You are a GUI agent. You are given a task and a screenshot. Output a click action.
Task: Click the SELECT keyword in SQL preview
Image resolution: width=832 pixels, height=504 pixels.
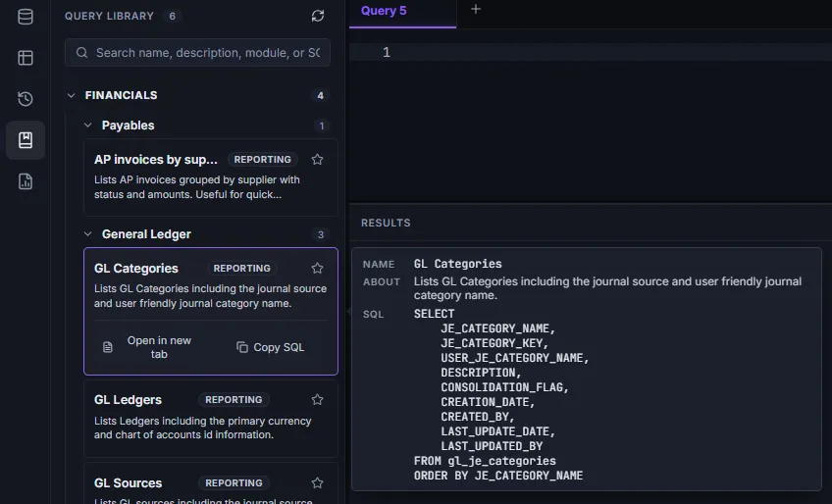pos(434,314)
